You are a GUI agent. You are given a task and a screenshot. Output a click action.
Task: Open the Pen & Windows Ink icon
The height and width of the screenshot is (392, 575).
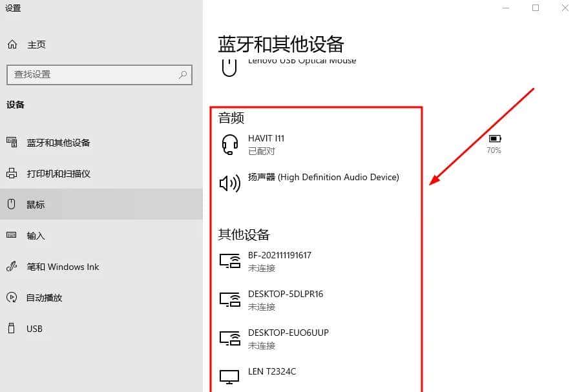[11, 267]
